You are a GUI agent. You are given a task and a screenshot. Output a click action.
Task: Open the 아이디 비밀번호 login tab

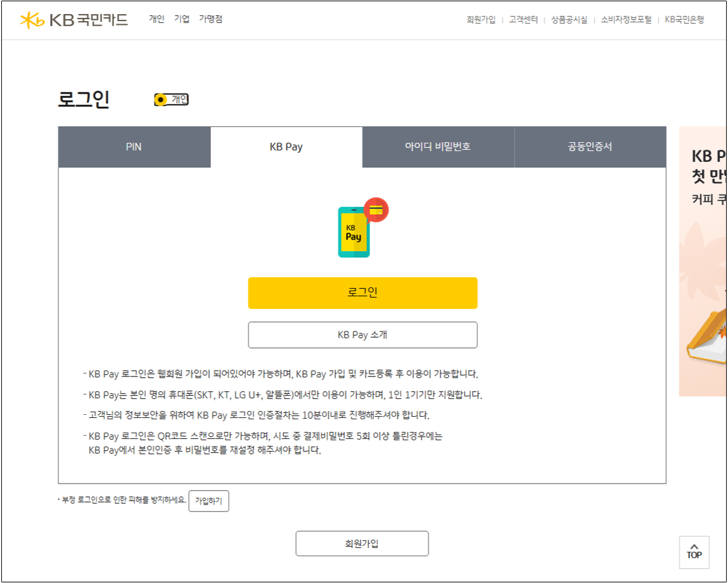point(438,147)
